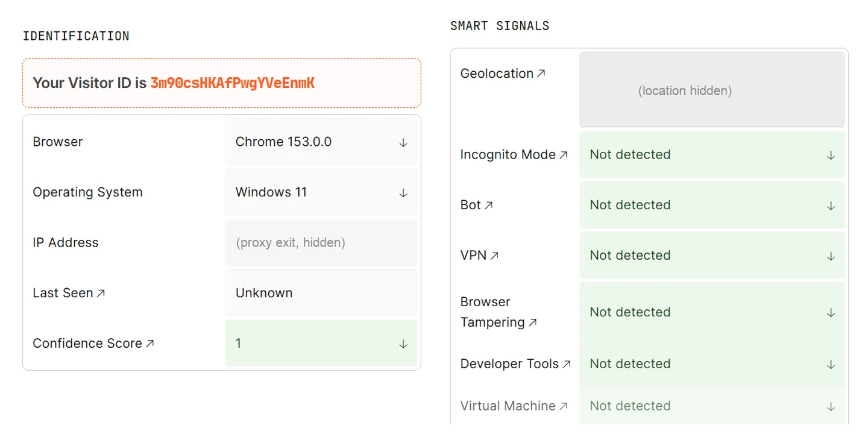
Task: Expand the VPN result arrow
Action: tap(831, 256)
